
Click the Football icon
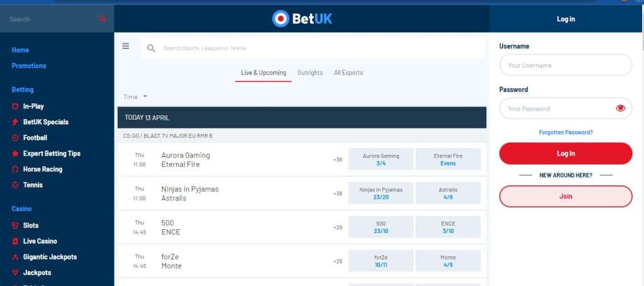point(15,137)
